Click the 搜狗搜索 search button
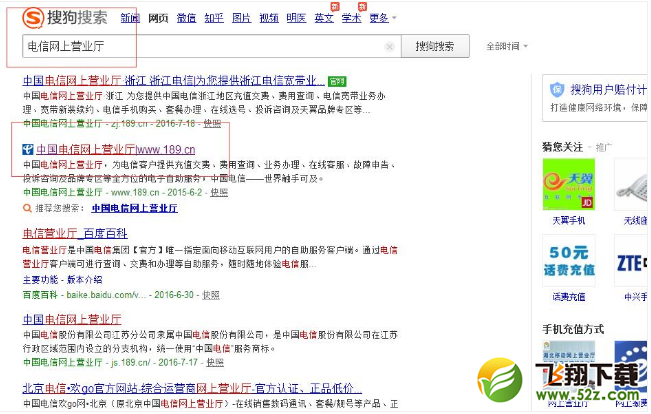 [435, 46]
